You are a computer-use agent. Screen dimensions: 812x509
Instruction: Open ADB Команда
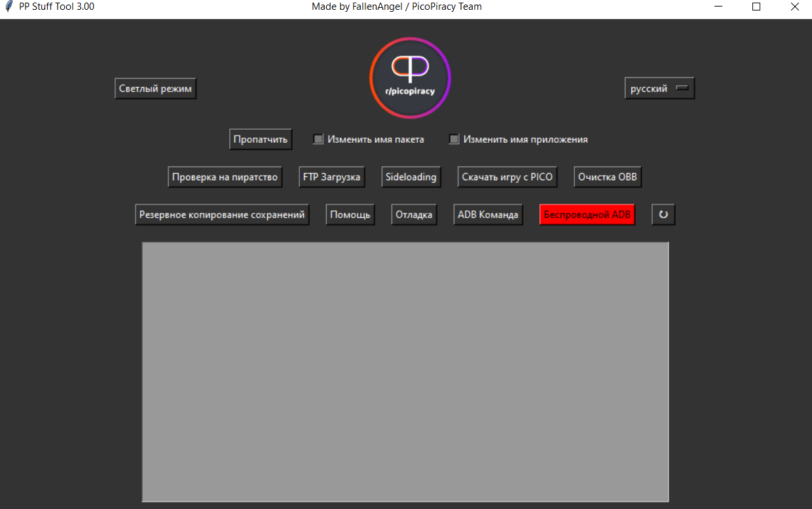click(488, 214)
